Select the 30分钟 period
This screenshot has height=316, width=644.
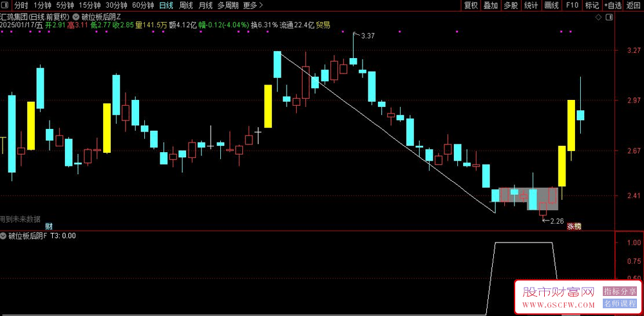click(116, 5)
